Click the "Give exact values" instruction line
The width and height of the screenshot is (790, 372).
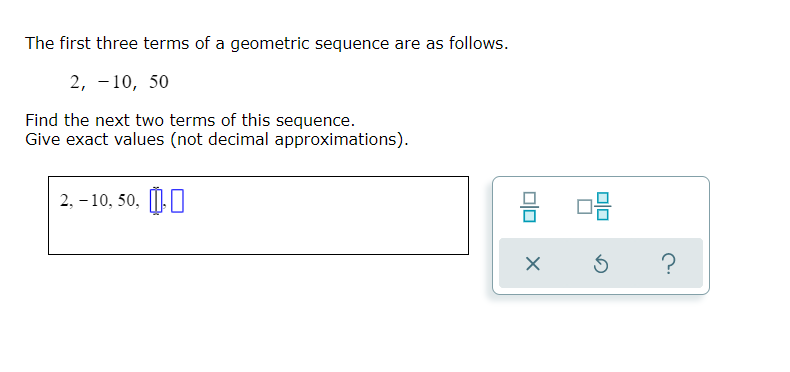[217, 139]
